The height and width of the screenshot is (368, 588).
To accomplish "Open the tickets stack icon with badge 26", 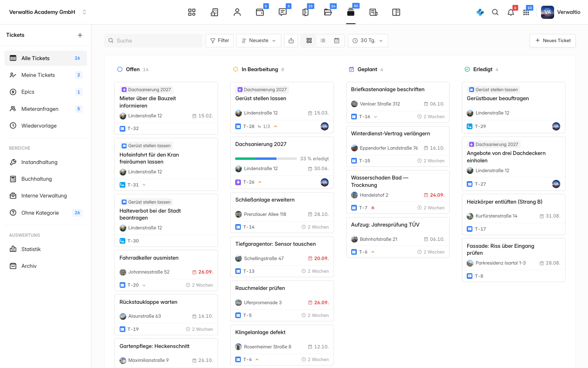I will tap(351, 12).
